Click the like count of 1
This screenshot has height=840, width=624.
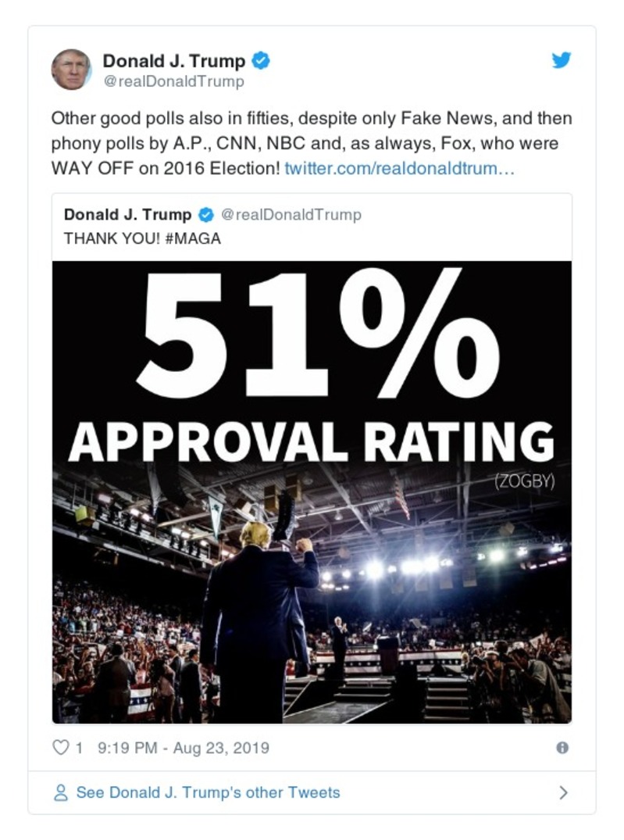pos(80,748)
